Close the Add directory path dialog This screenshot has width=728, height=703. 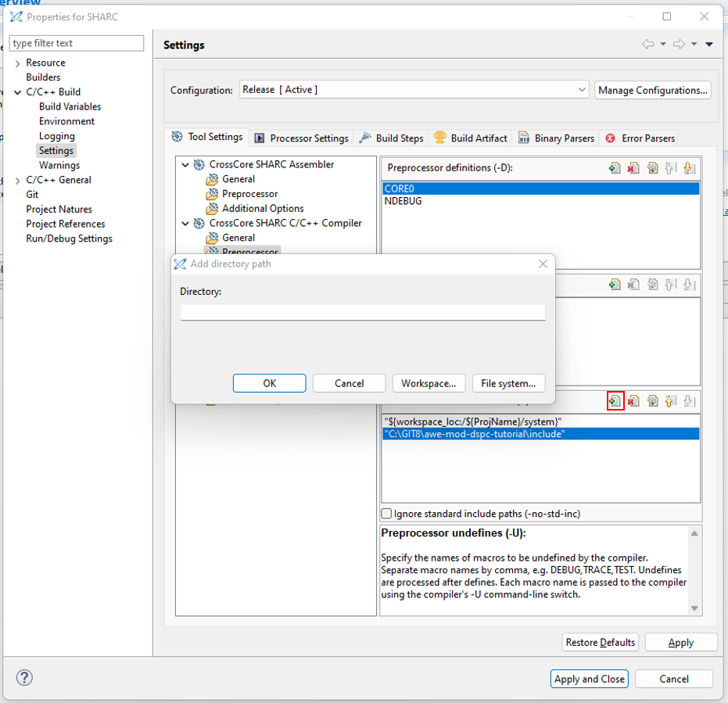point(543,264)
